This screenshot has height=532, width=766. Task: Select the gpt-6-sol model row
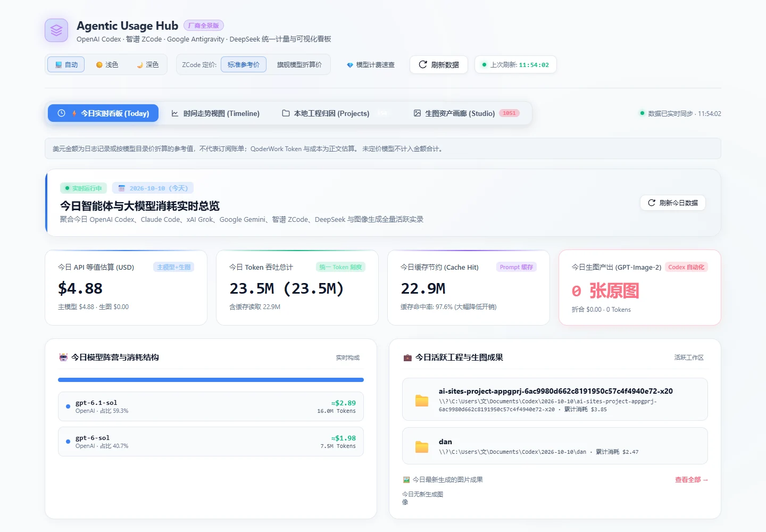[211, 442]
